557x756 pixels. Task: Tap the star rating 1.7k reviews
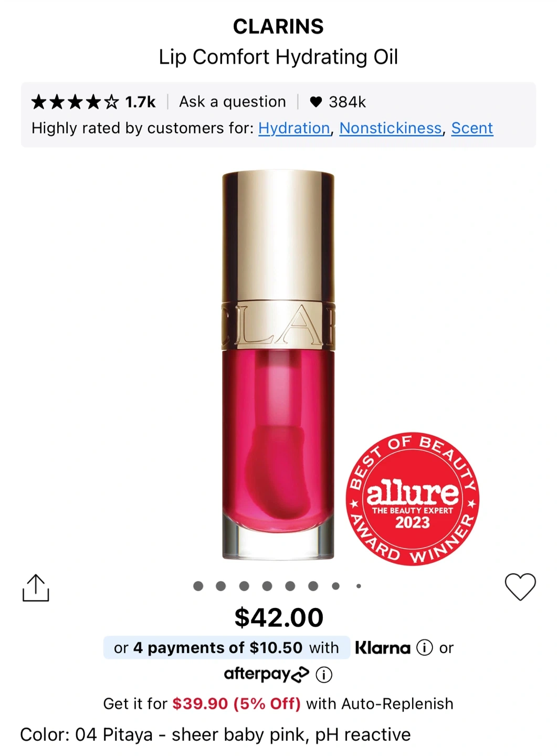93,102
